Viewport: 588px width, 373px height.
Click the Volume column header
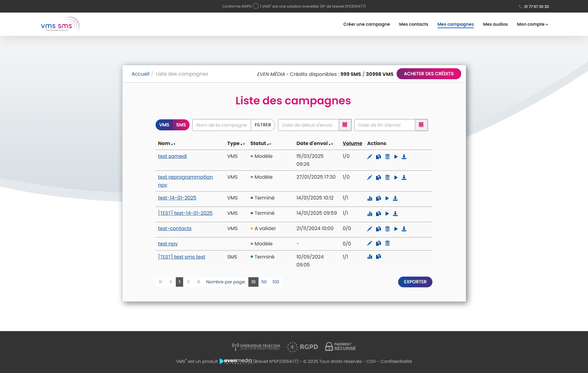[352, 143]
